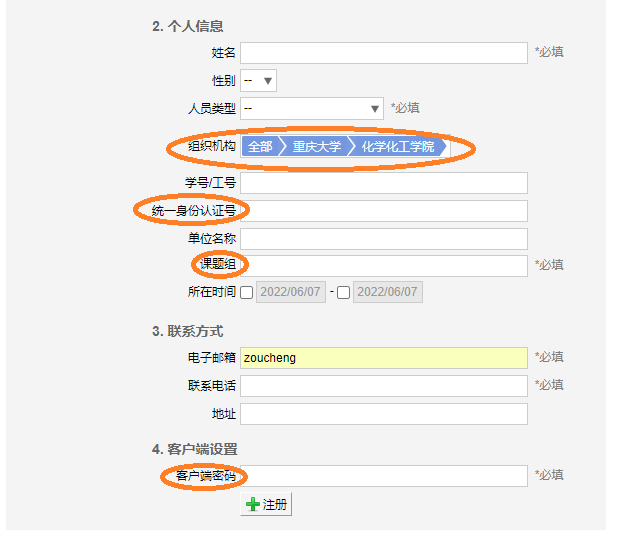Enable the start date checkbox for 所在时间
The height and width of the screenshot is (538, 617).
point(246,292)
